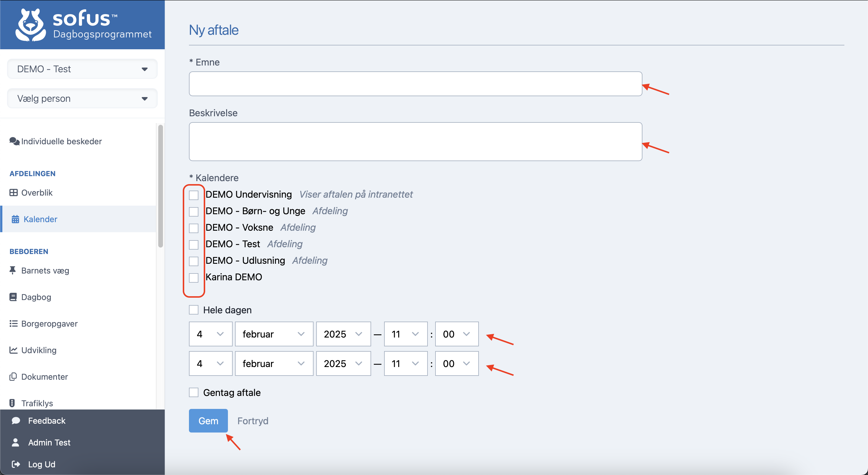Open the start date month dropdown
This screenshot has height=475, width=868.
(274, 334)
